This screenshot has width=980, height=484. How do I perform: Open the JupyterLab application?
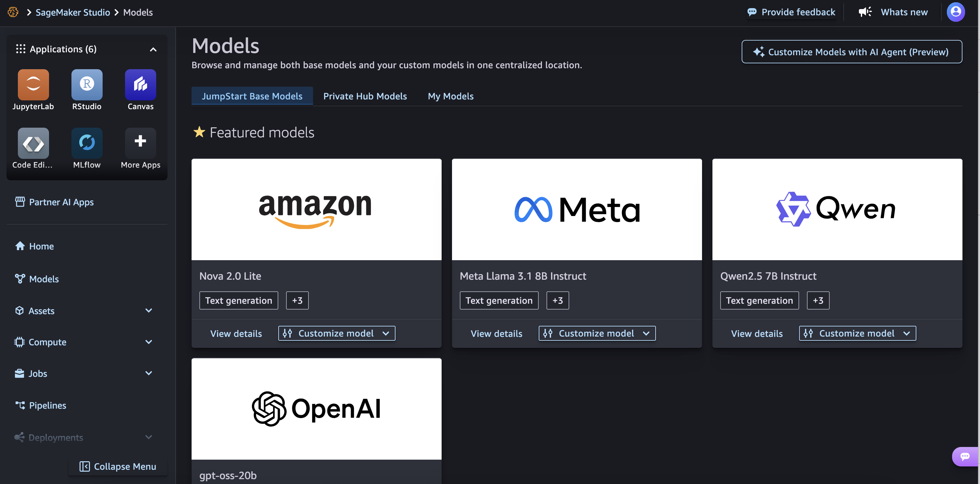pyautogui.click(x=33, y=84)
